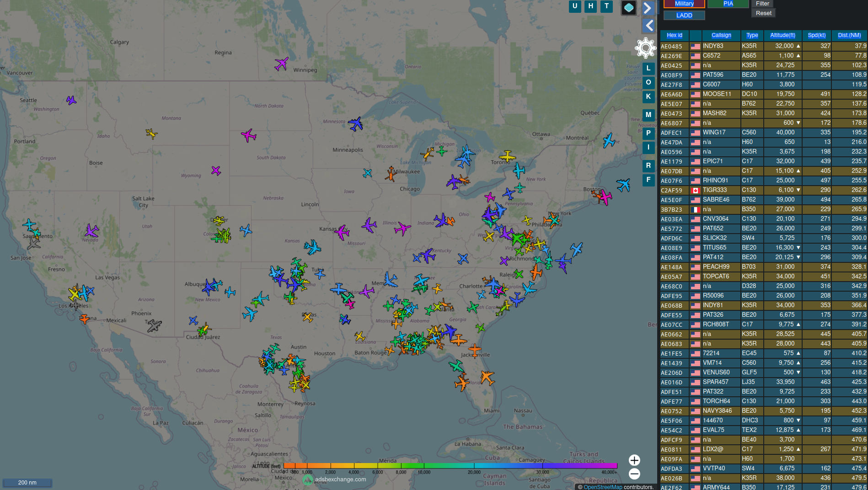868x490 pixels.
Task: Toggle the O map option button
Action: coord(648,82)
